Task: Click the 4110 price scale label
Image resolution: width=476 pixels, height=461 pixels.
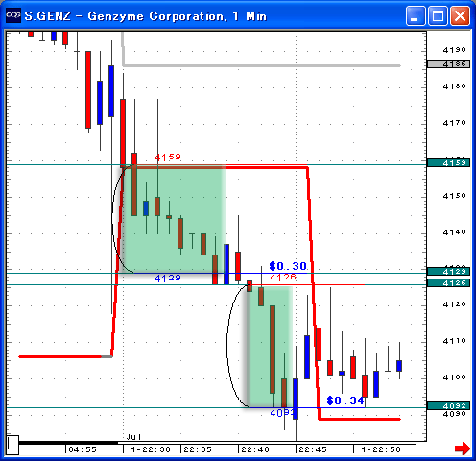Action: [x=454, y=341]
